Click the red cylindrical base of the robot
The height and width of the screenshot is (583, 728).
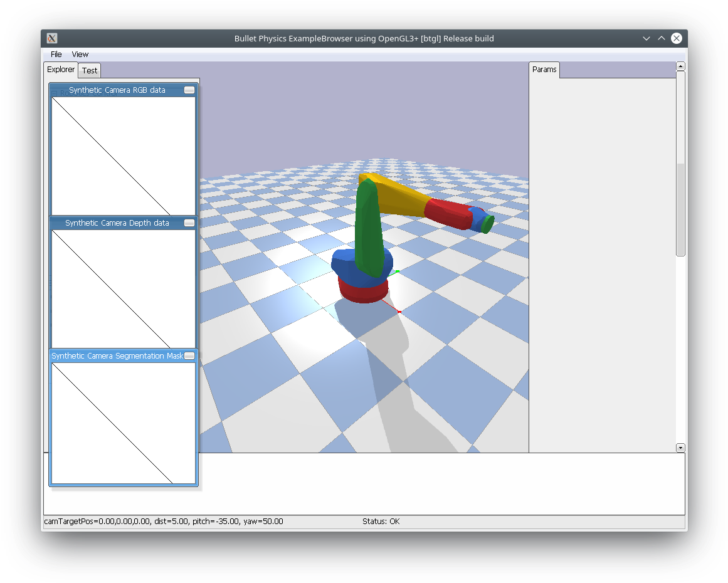coord(362,292)
